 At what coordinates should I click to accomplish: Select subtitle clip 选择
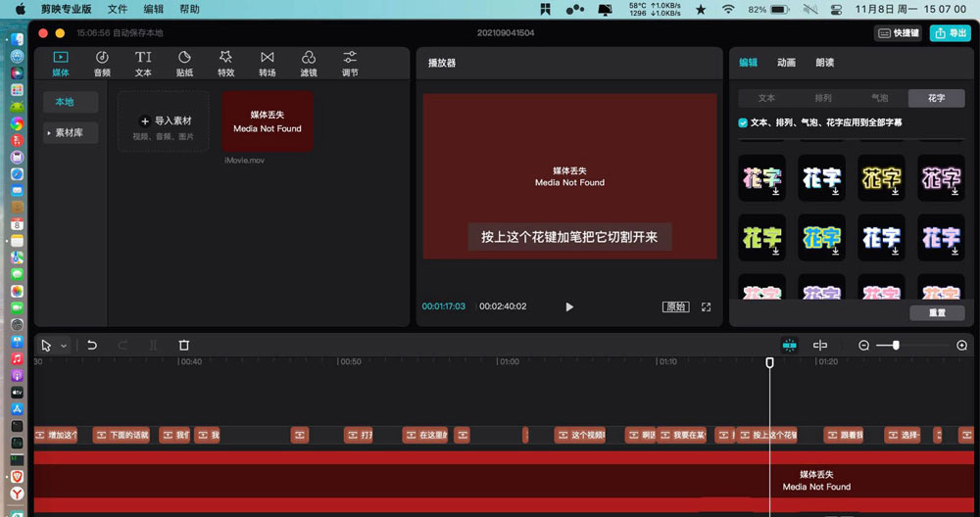[x=903, y=435]
